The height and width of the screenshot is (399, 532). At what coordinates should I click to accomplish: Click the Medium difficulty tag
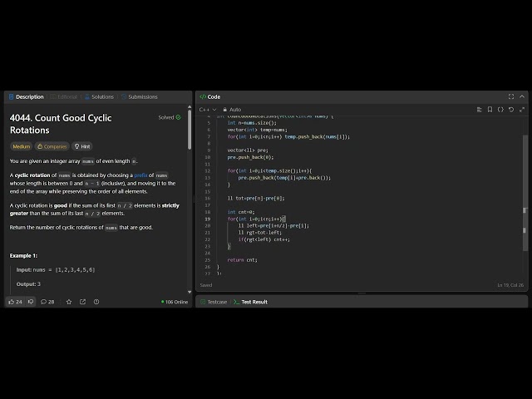[x=22, y=146]
